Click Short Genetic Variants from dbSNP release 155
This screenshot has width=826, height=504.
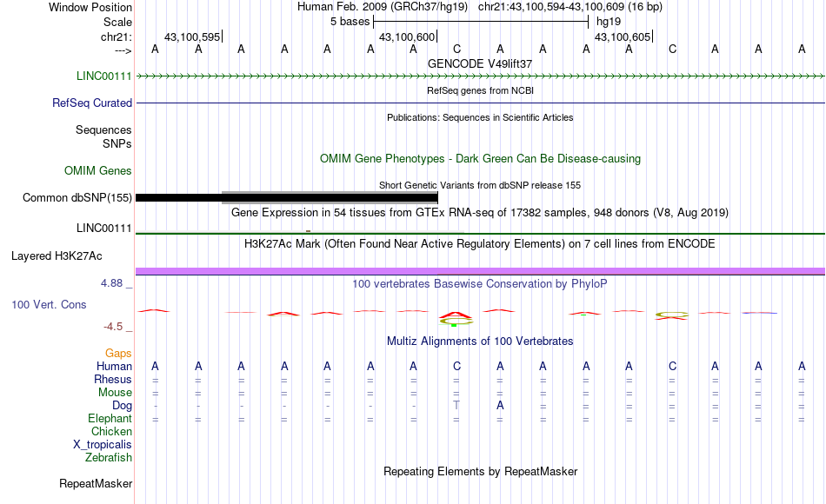(480, 185)
